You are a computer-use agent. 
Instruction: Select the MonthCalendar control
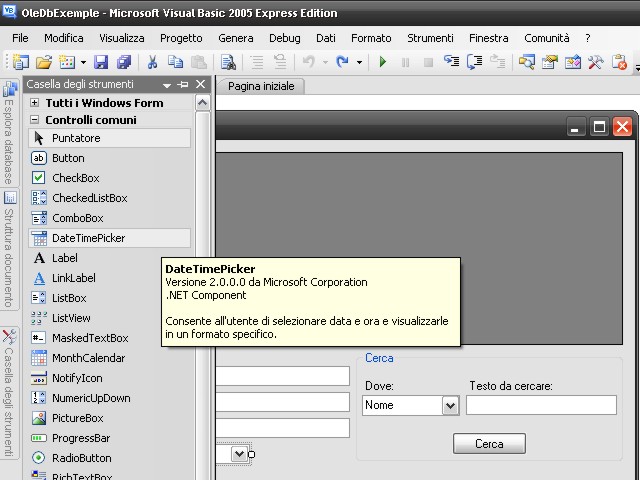click(109, 358)
